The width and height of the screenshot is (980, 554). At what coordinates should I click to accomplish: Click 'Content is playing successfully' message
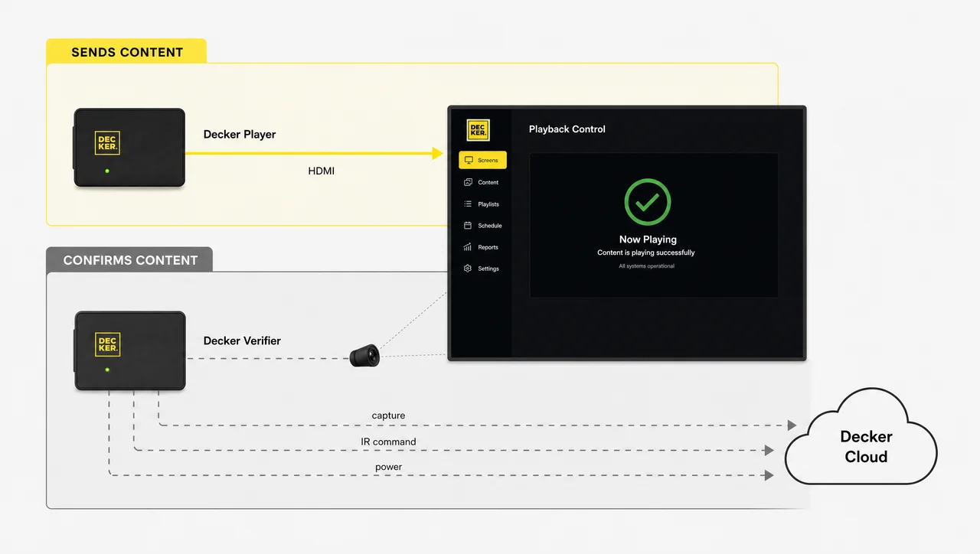pyautogui.click(x=646, y=253)
